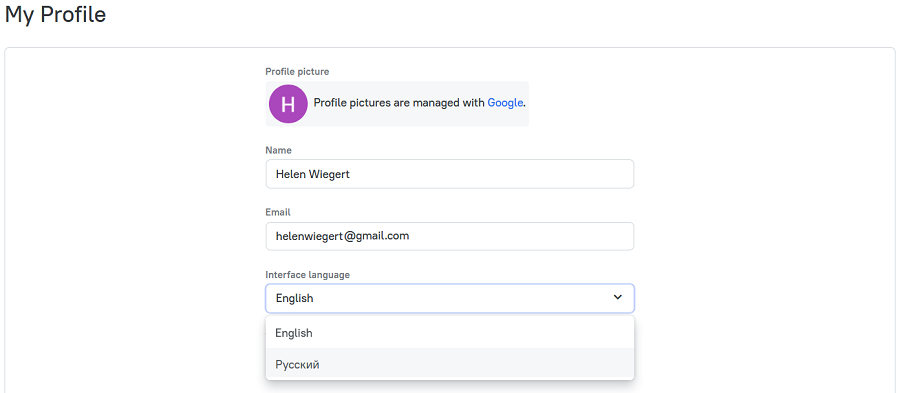
Task: Click the purple H profile avatar
Action: point(288,104)
